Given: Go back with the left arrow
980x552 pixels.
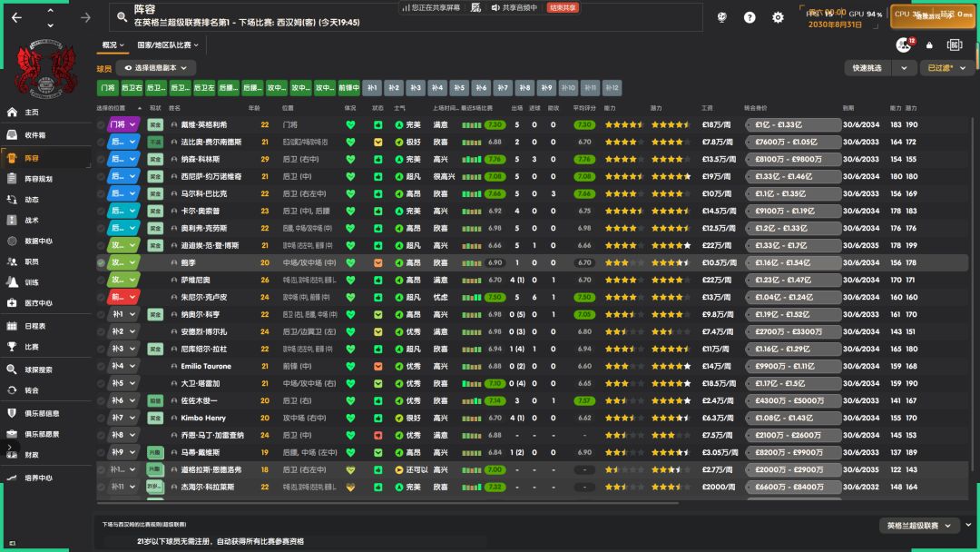Looking at the screenshot, I should pyautogui.click(x=17, y=17).
